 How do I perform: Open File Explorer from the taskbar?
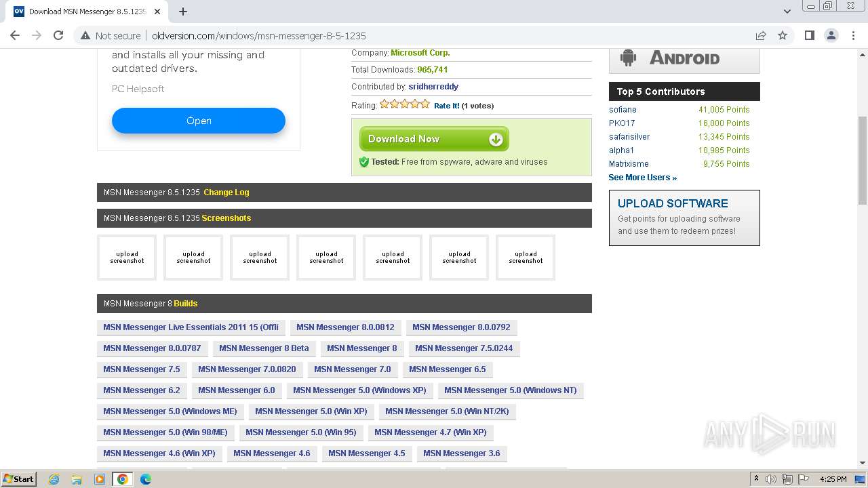(77, 479)
